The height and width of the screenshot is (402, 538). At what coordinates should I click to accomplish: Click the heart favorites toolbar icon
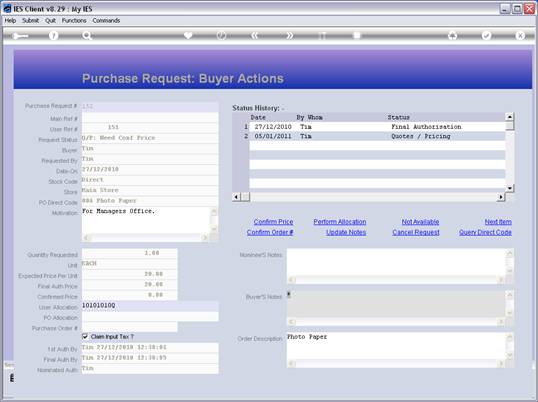click(x=188, y=35)
